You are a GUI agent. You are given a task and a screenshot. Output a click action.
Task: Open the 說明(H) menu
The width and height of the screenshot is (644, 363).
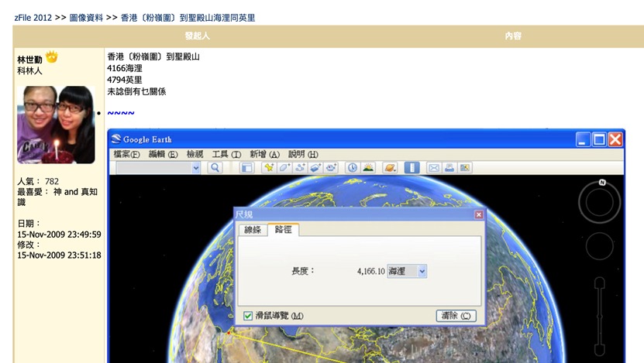point(303,154)
